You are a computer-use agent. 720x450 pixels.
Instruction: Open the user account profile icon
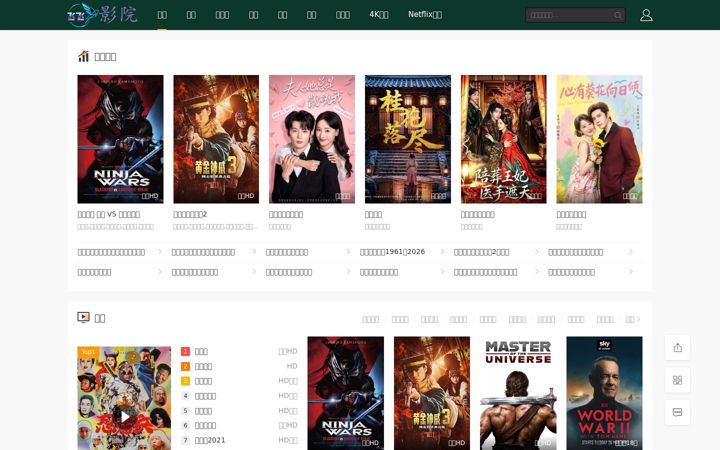[646, 15]
